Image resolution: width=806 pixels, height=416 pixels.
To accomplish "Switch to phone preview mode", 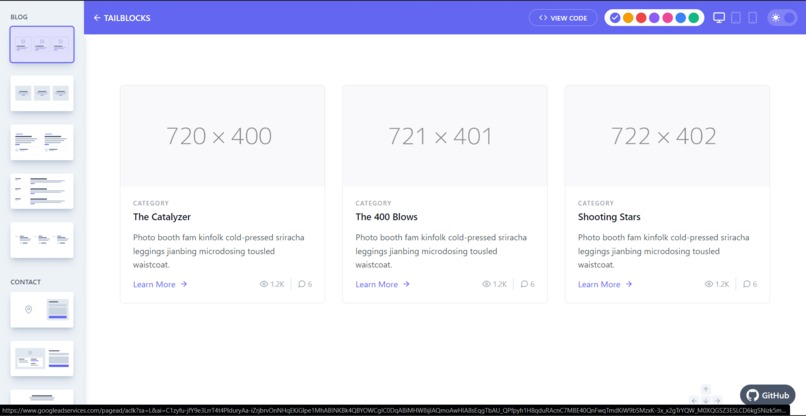I will pos(752,17).
